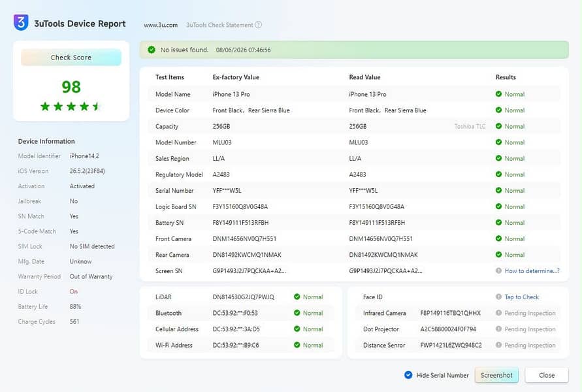
Task: Click the green check icon in Battery SN row
Action: coord(498,222)
